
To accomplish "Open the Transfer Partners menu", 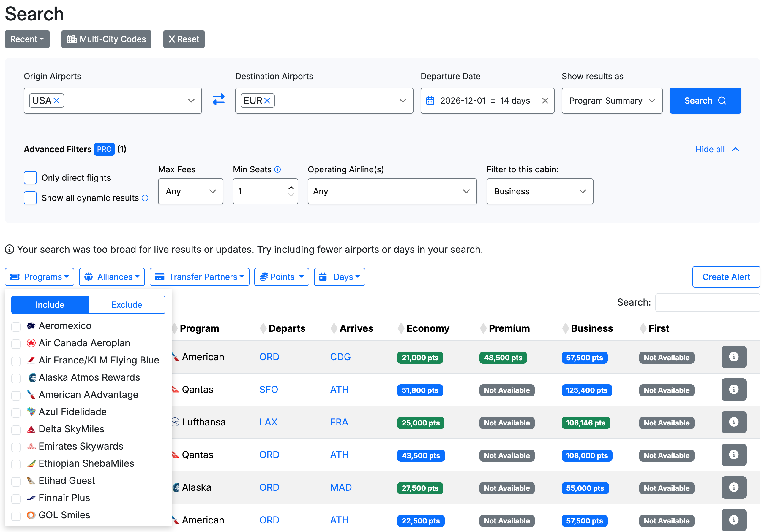I will (x=200, y=277).
